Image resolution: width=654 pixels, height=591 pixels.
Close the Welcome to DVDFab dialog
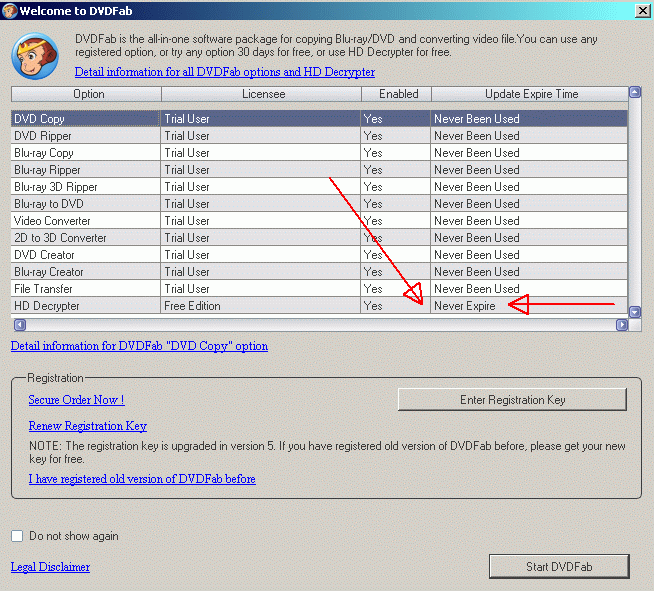tap(642, 10)
